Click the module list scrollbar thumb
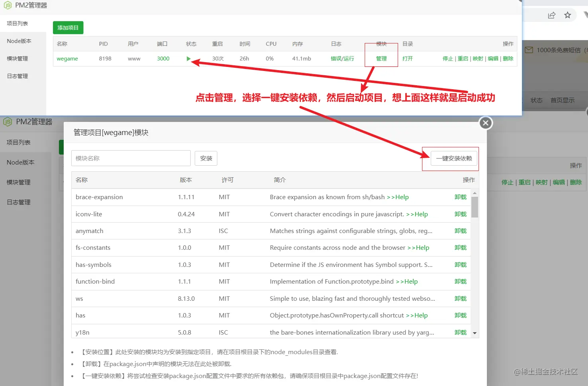 click(475, 207)
